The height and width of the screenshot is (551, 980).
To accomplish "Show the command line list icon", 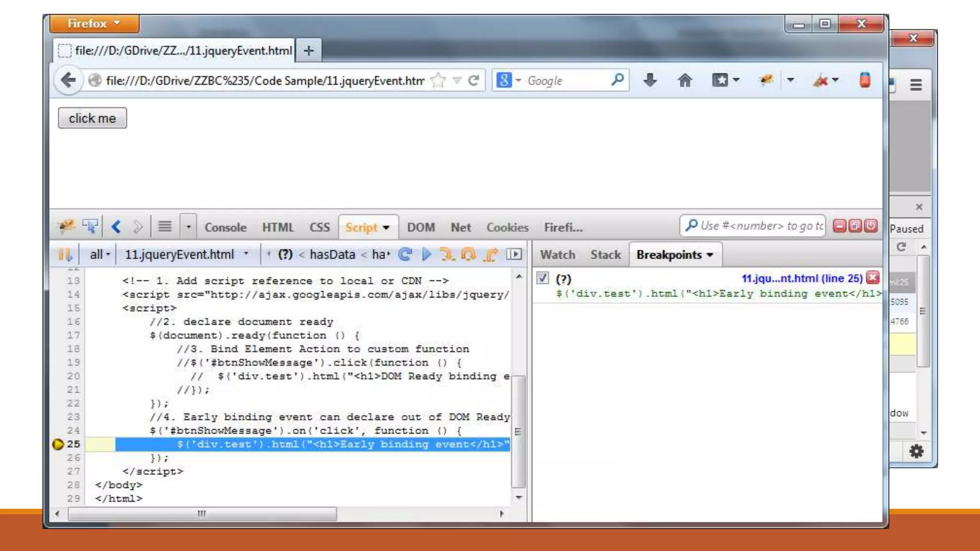I will 165,226.
